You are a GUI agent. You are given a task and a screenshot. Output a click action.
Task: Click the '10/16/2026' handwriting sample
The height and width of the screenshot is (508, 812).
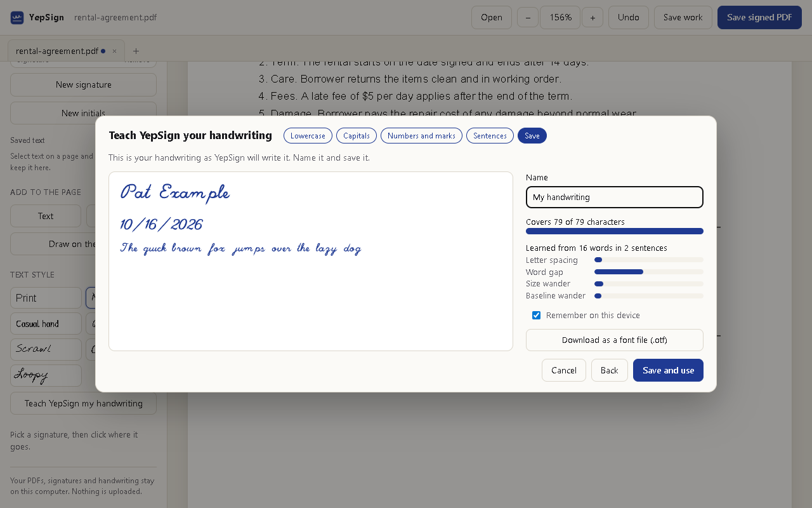pos(161,225)
